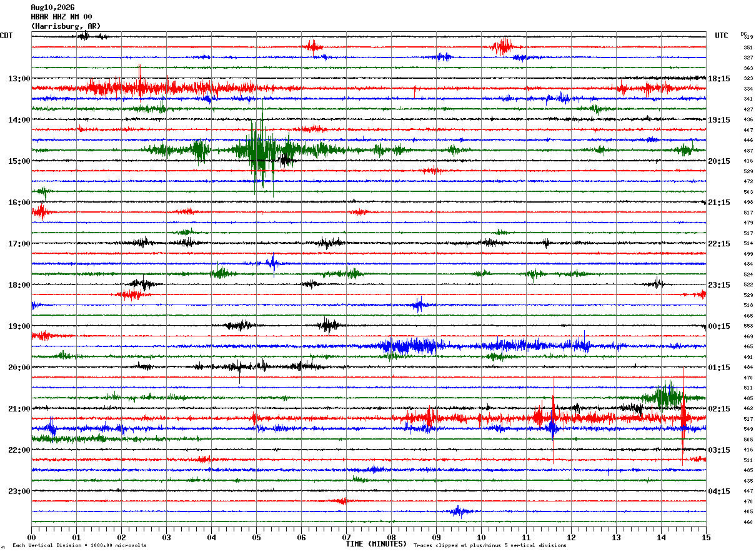The width and height of the screenshot is (756, 554).
Task: Click the 02:15 UTC row label
Action: [x=719, y=409]
